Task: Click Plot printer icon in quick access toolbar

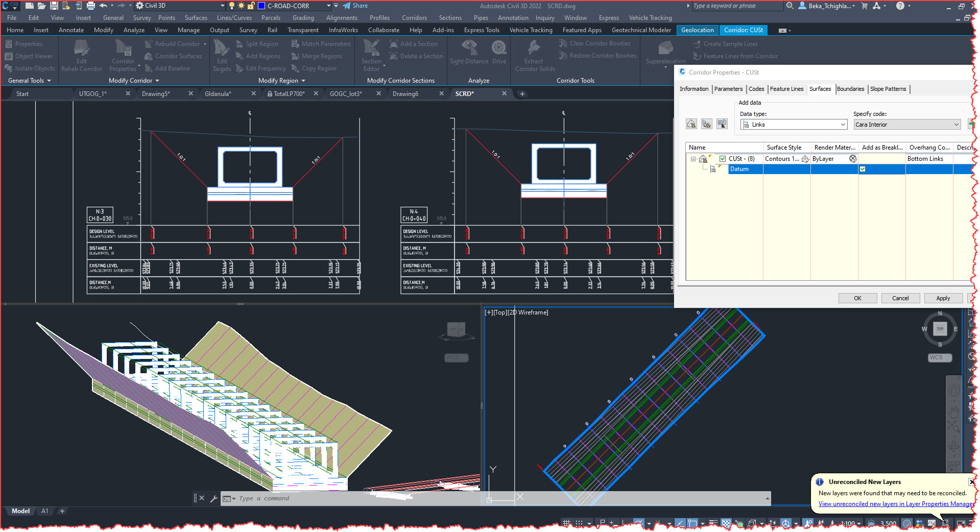Action: tap(90, 6)
